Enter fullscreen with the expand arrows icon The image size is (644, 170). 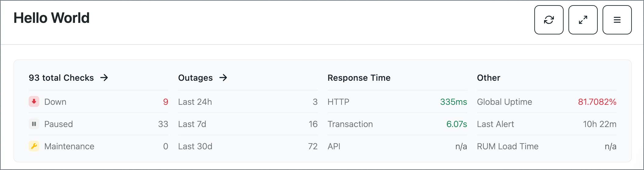coord(583,20)
